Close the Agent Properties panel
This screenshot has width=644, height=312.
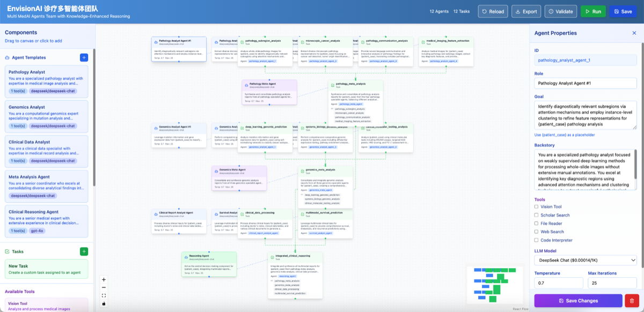coord(634,33)
